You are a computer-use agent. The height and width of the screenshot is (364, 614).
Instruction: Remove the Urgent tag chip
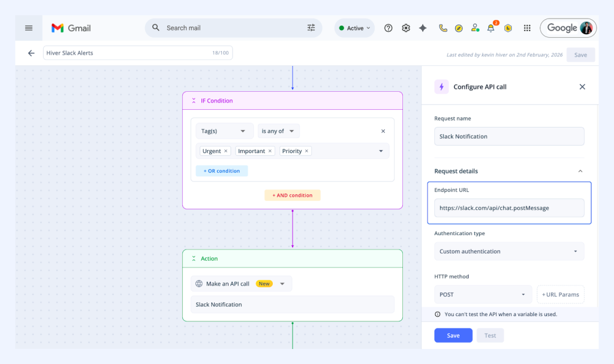click(225, 151)
